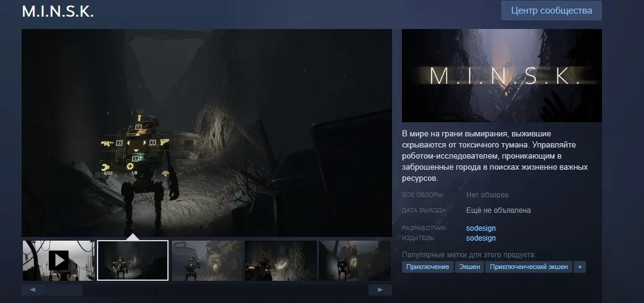Click the Популярные метки label
Viewport: 644px width, 303px height.
pyautogui.click(x=469, y=255)
